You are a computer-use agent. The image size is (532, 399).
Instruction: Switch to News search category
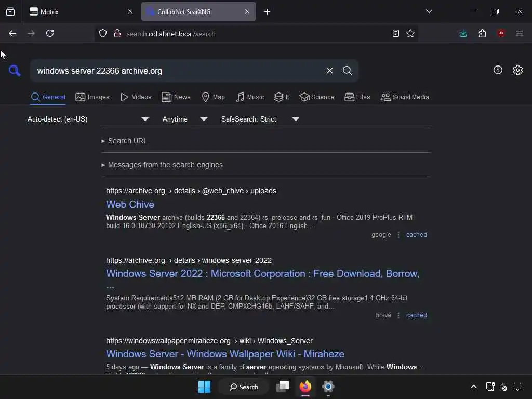pos(176,97)
